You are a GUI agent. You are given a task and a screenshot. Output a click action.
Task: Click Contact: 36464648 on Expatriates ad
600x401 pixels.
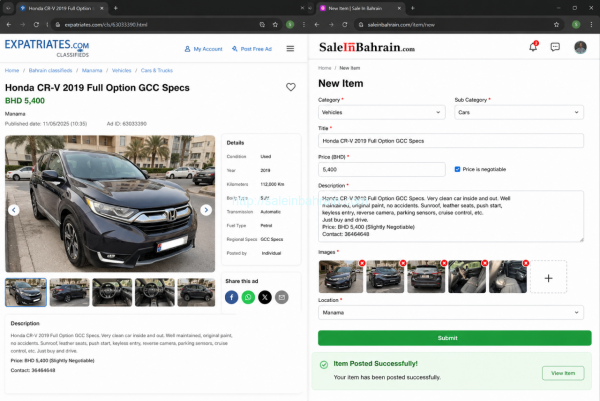(33, 370)
